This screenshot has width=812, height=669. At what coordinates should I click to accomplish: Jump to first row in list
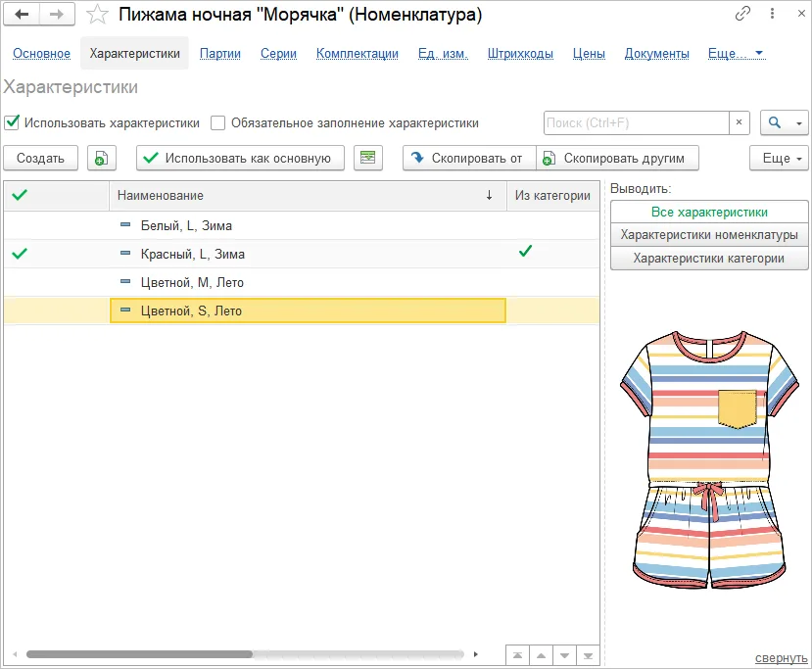coord(517,655)
